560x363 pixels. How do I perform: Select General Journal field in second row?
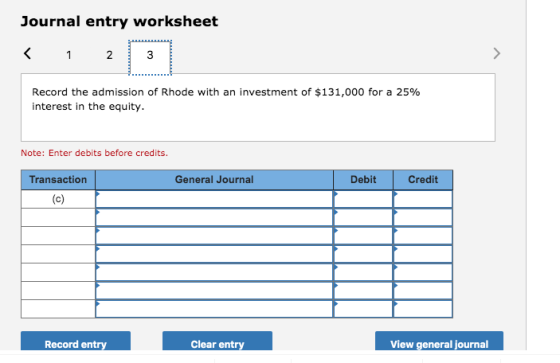[x=214, y=217]
